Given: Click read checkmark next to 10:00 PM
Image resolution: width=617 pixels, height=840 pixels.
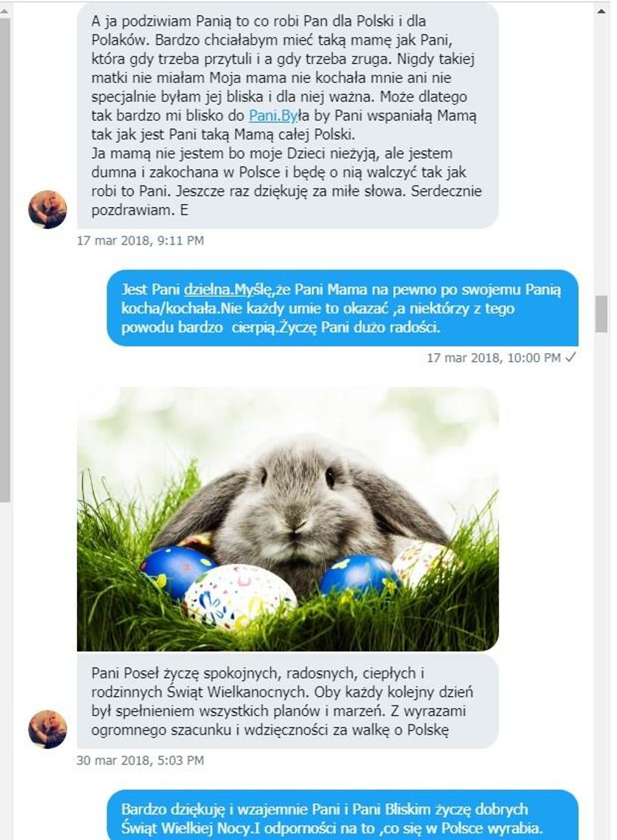Looking at the screenshot, I should 571,358.
